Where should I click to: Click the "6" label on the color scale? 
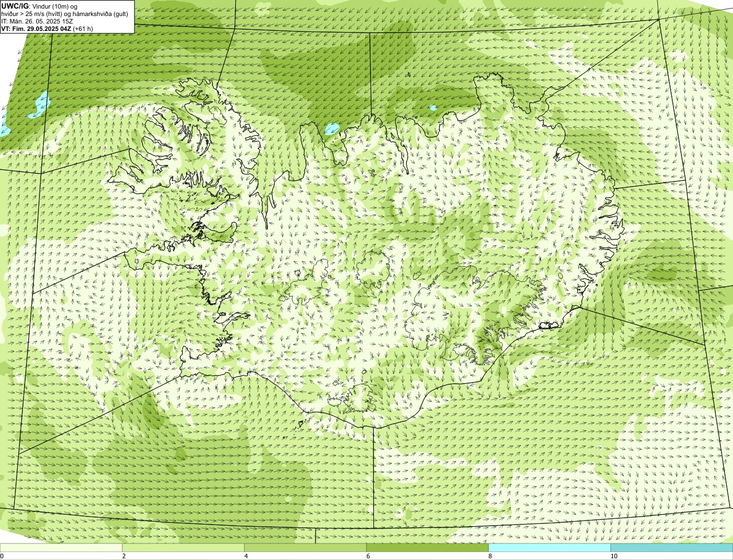tap(368, 556)
